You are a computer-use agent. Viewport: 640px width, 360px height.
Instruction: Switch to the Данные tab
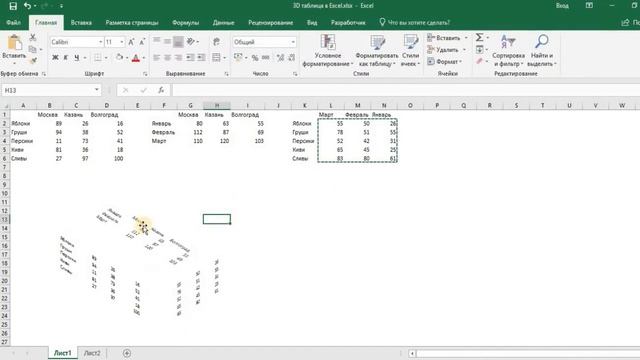click(x=223, y=23)
